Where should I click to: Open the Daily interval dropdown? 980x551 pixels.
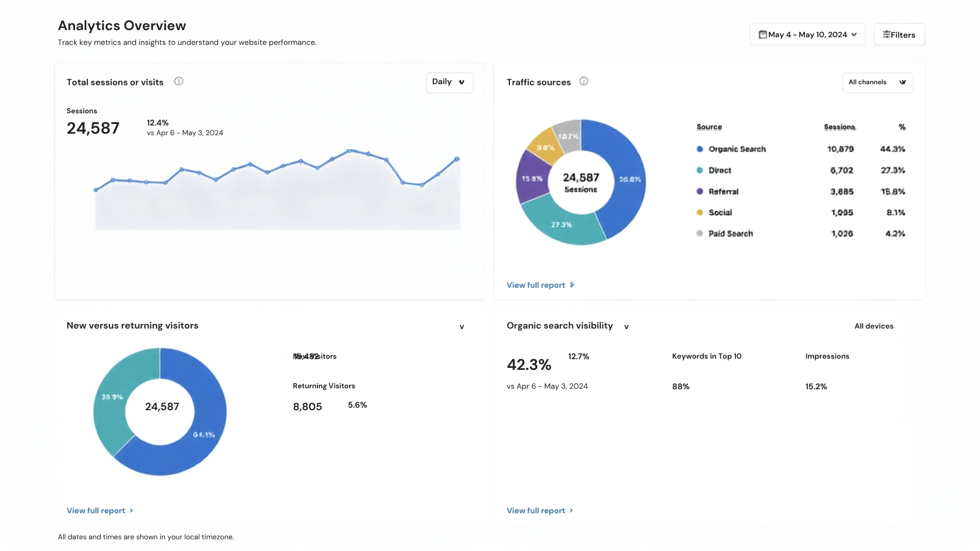449,82
